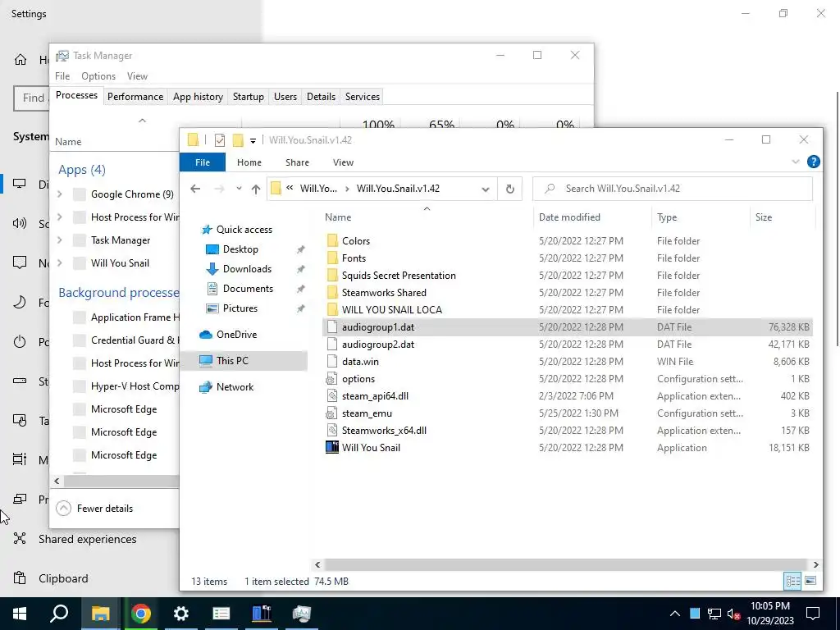Click the Will.Yo... breadcrumb in address bar
This screenshot has width=840, height=630.
pyautogui.click(x=318, y=189)
